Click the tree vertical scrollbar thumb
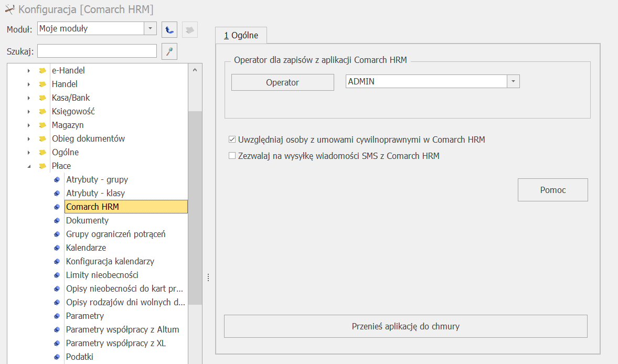This screenshot has width=618, height=364. pos(195,208)
